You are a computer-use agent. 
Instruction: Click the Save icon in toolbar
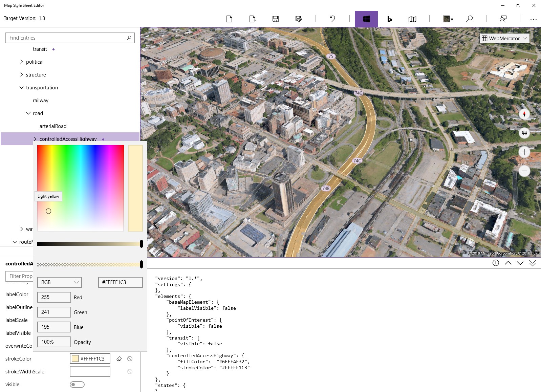coord(276,19)
